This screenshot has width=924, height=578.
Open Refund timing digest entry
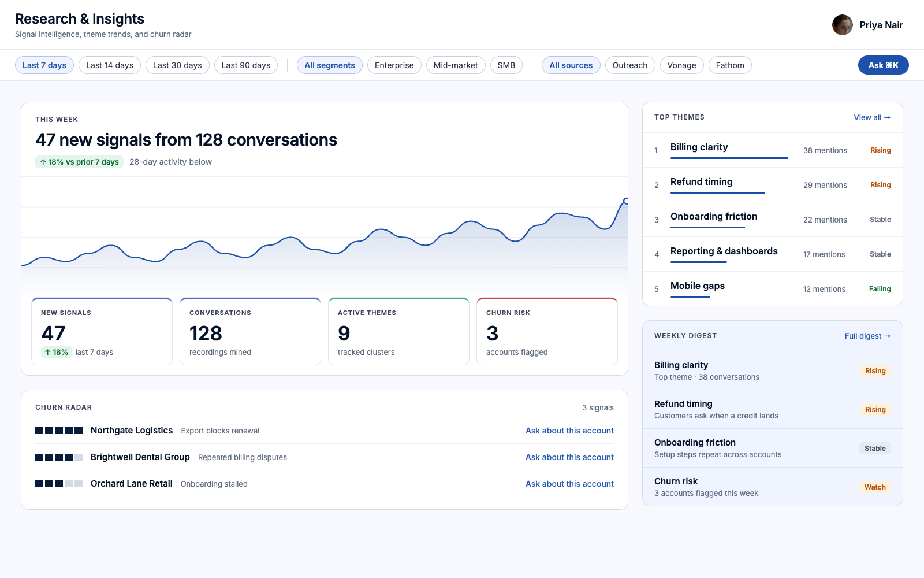(773, 409)
